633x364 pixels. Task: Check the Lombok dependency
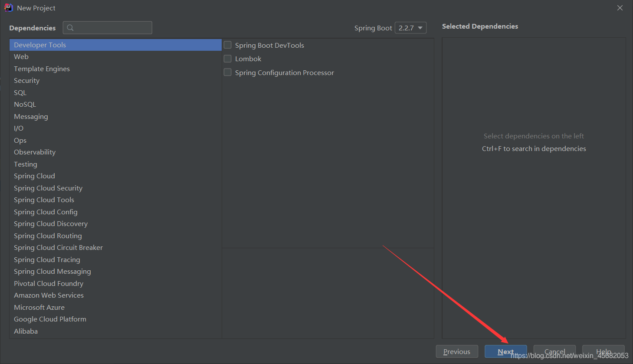227,58
